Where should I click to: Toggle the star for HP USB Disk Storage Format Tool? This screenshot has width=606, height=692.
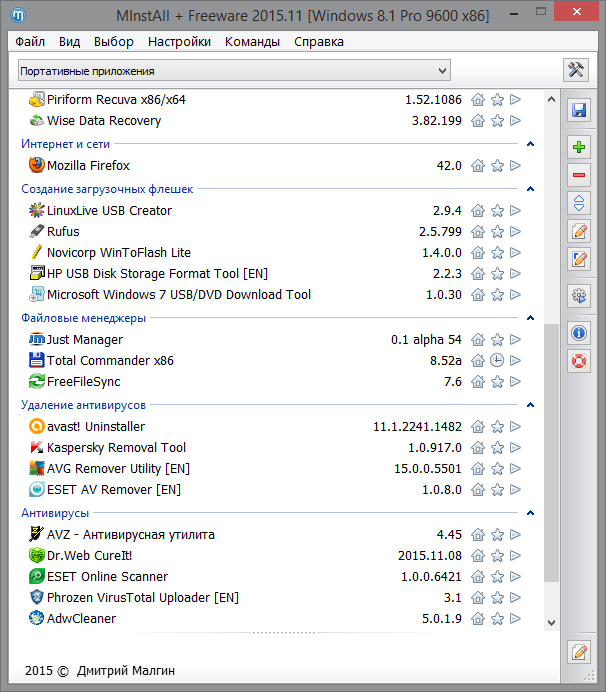(x=497, y=274)
